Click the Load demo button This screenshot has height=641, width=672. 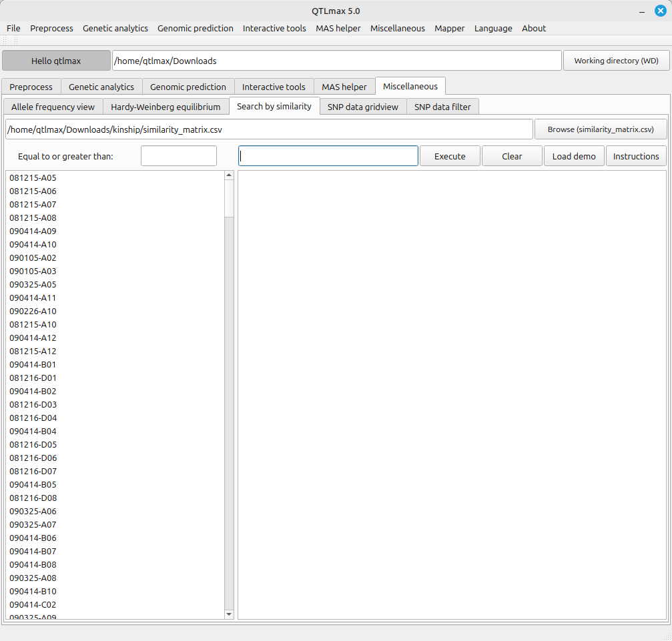pos(574,156)
